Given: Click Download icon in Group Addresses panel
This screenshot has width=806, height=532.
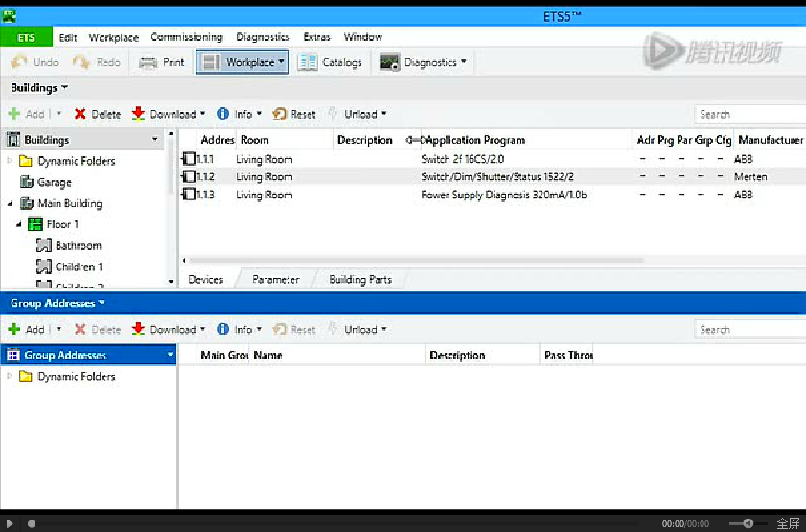Looking at the screenshot, I should click(139, 329).
